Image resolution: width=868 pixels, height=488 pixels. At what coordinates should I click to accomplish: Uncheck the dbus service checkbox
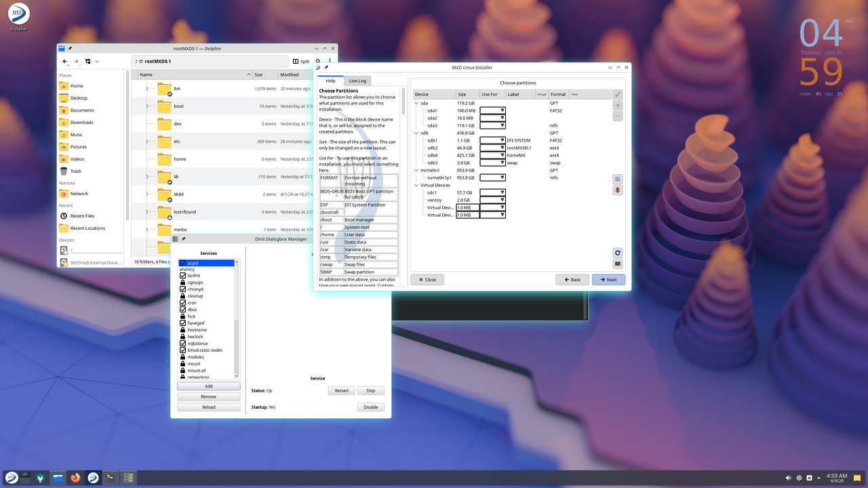click(183, 309)
